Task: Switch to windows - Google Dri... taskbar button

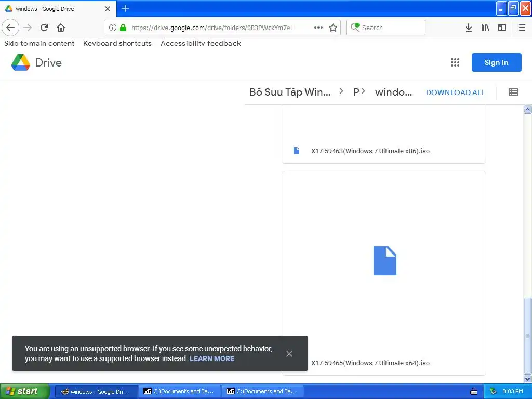Action: click(96, 391)
